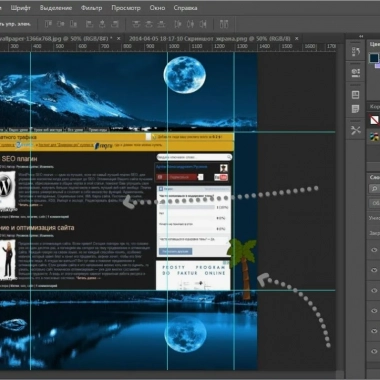The width and height of the screenshot is (380, 380).
Task: Distribute vertical centers in options bar
Action: point(149,24)
